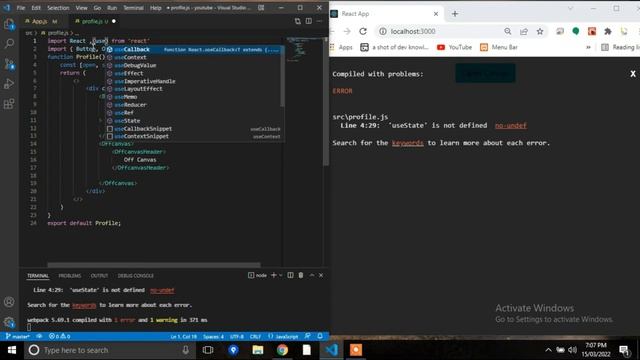The image size is (640, 360).
Task: Reload the Chrome page
Action: pyautogui.click(x=363, y=31)
